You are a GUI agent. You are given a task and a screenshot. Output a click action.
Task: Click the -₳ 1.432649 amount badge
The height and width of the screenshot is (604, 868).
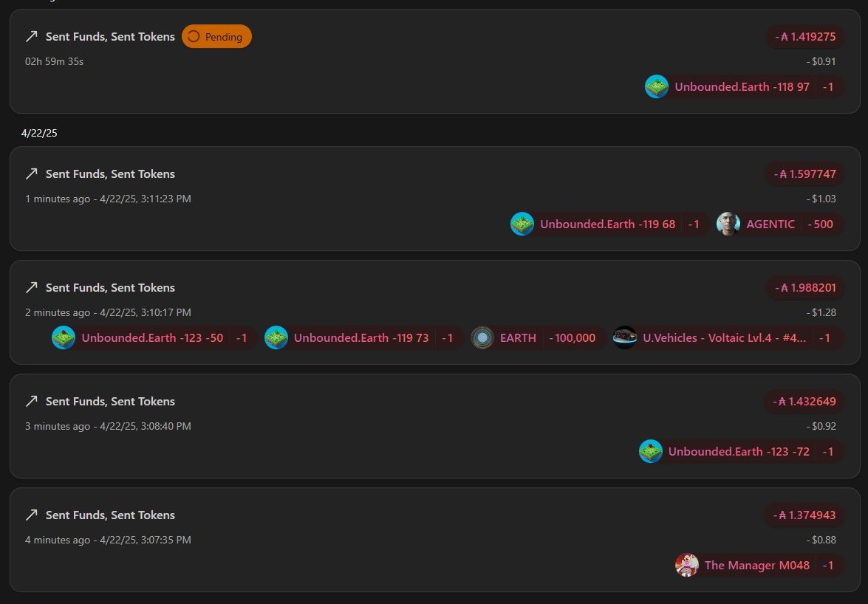tap(804, 401)
